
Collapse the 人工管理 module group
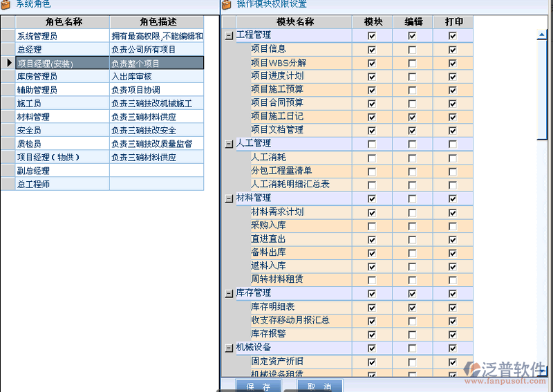click(229, 144)
